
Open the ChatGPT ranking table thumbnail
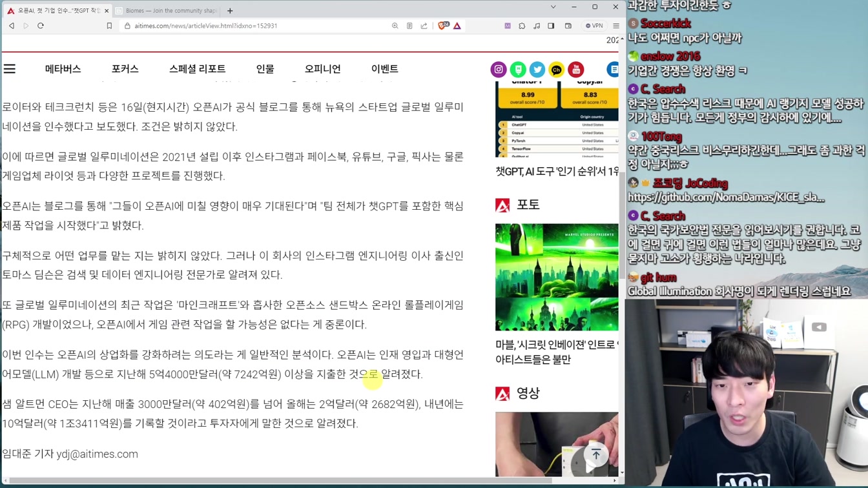(x=557, y=119)
